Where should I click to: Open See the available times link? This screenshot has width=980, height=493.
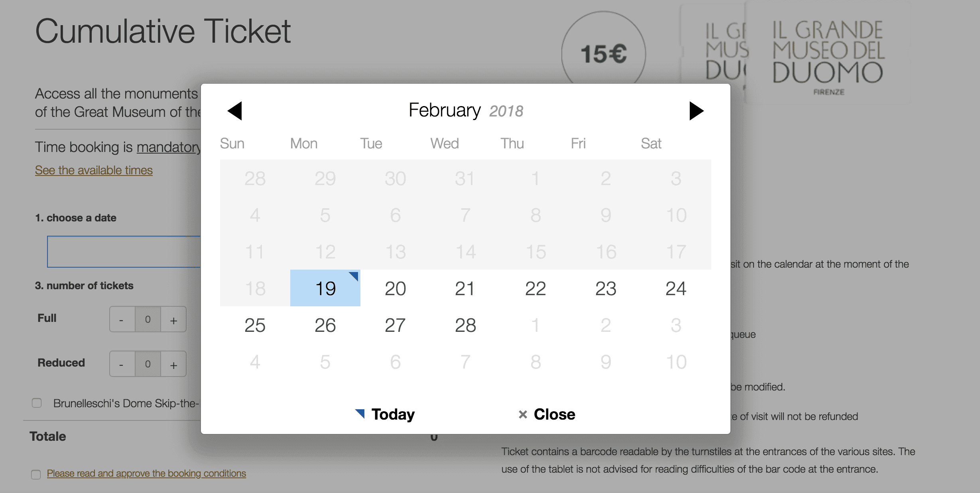94,170
